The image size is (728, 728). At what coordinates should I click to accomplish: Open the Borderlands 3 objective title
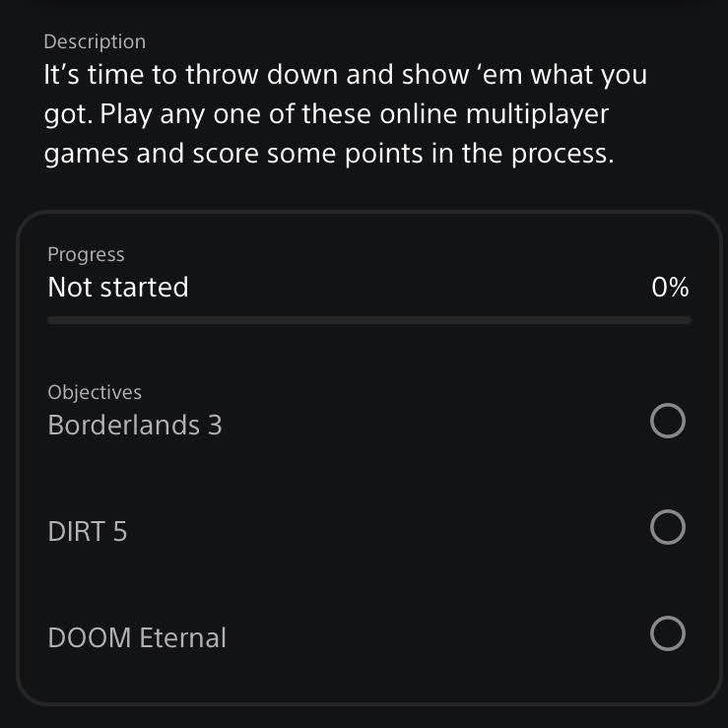pos(135,426)
